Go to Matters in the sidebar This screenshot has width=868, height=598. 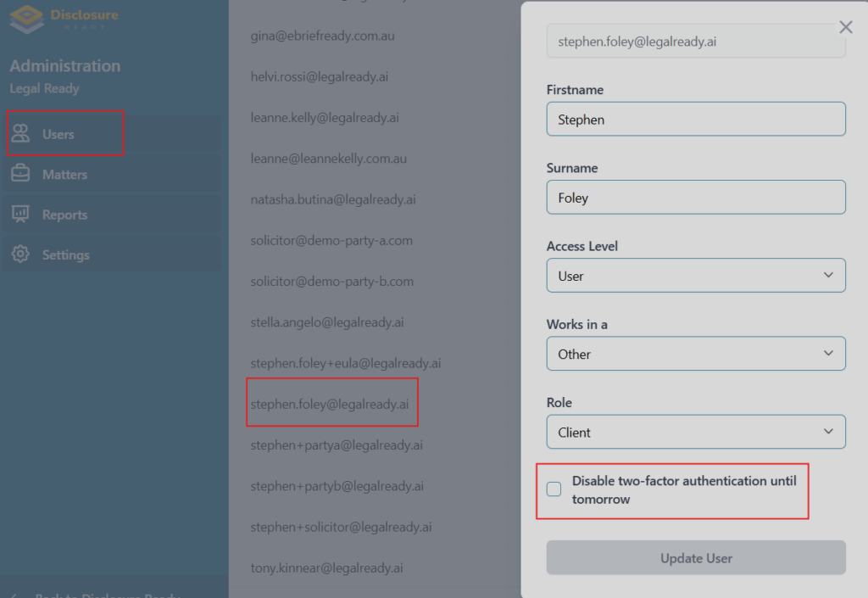65,175
